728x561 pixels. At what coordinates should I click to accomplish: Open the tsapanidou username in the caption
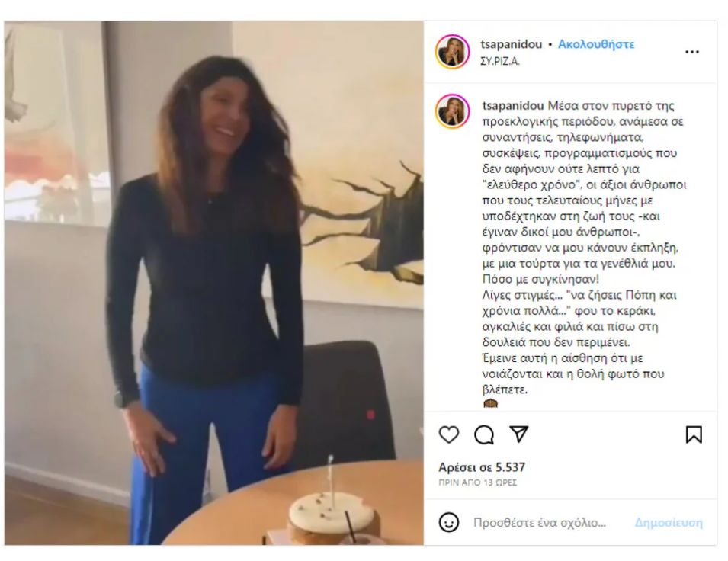pyautogui.click(x=512, y=106)
